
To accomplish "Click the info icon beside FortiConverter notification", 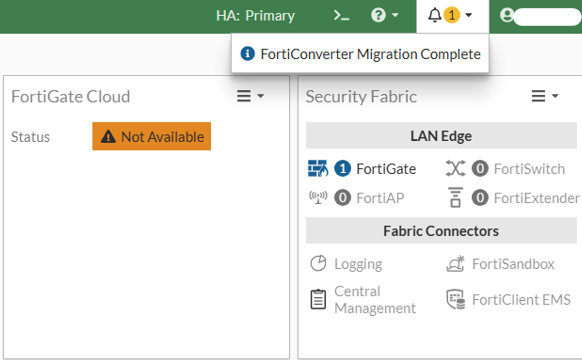I will (x=247, y=54).
